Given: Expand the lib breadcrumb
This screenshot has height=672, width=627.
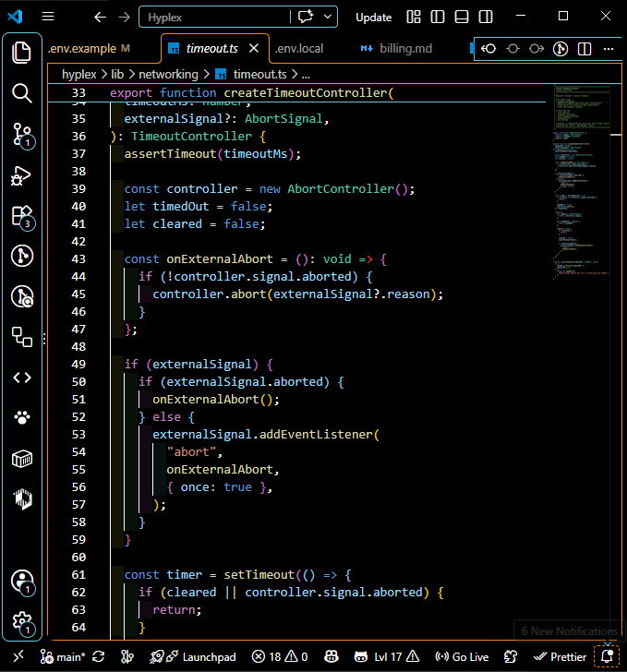Looking at the screenshot, I should pyautogui.click(x=117, y=75).
